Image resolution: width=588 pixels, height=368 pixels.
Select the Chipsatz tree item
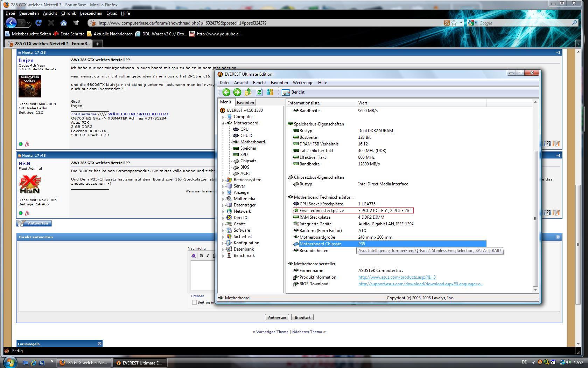[248, 161]
